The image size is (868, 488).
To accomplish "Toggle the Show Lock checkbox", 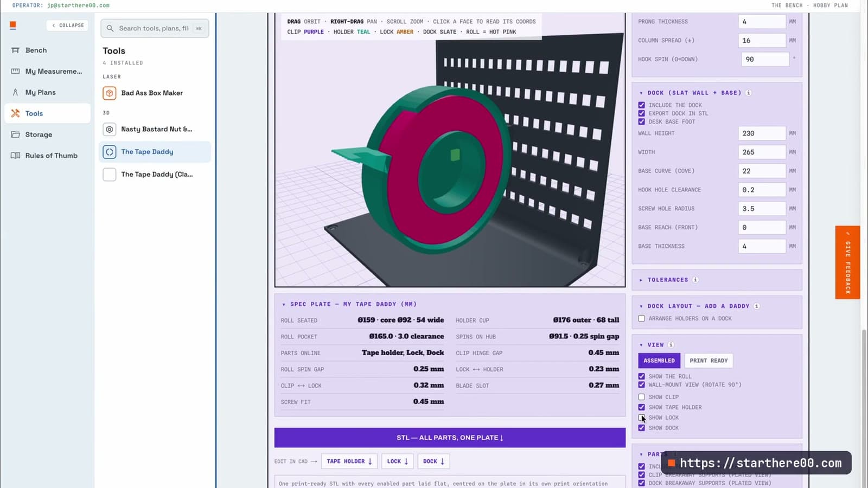I will 642,418.
